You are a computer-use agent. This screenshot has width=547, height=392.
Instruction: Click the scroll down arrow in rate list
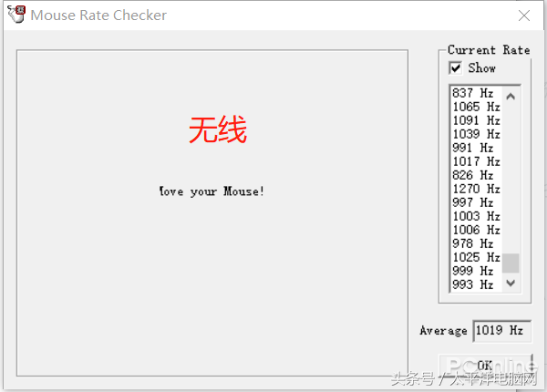coord(511,283)
